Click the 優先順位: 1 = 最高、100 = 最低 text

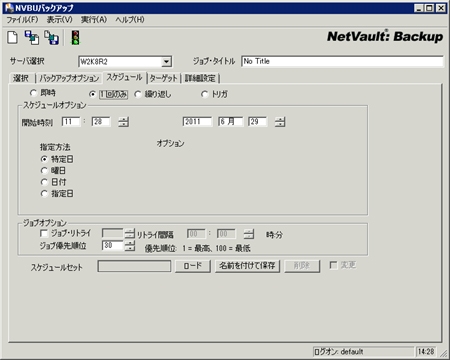(197, 249)
